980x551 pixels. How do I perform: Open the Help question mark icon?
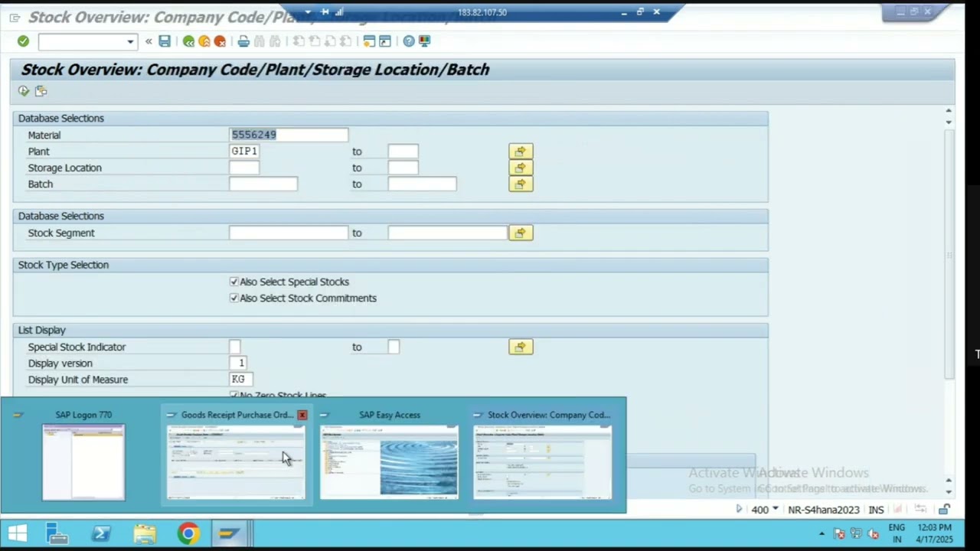[x=409, y=41]
